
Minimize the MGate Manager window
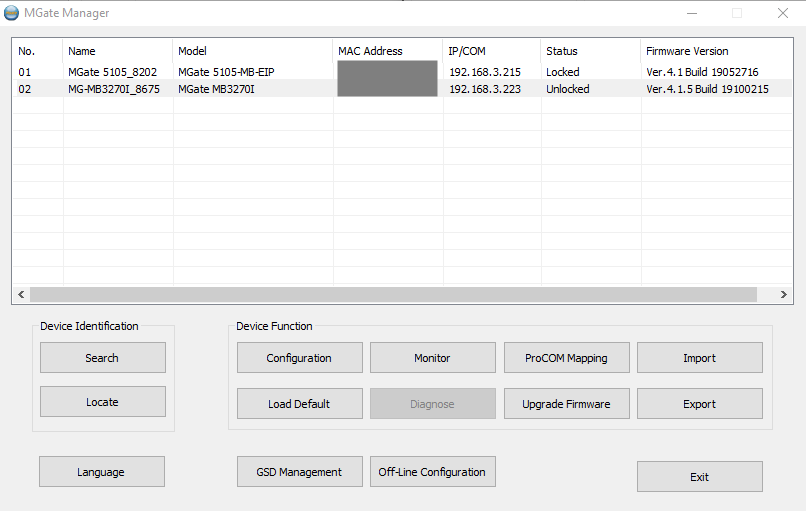coord(692,13)
